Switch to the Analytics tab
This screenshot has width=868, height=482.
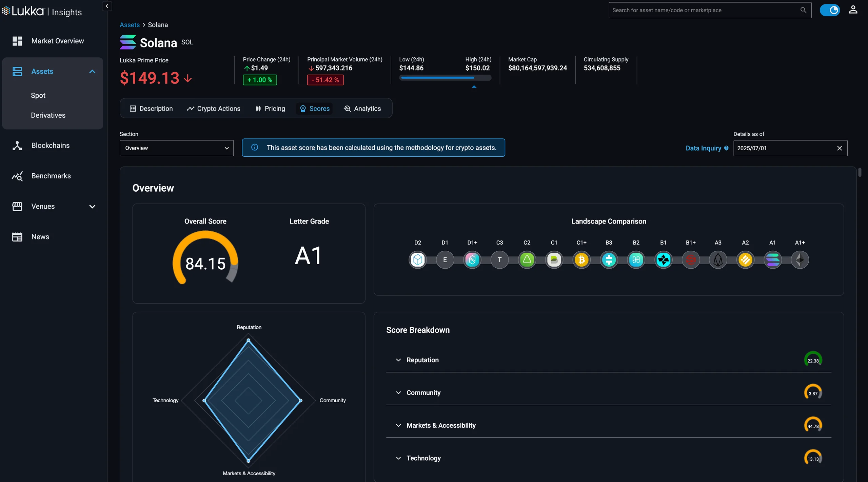pos(362,109)
